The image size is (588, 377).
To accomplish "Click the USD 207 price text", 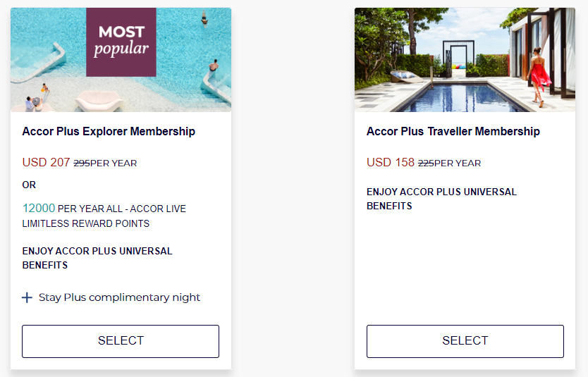I will coord(46,162).
